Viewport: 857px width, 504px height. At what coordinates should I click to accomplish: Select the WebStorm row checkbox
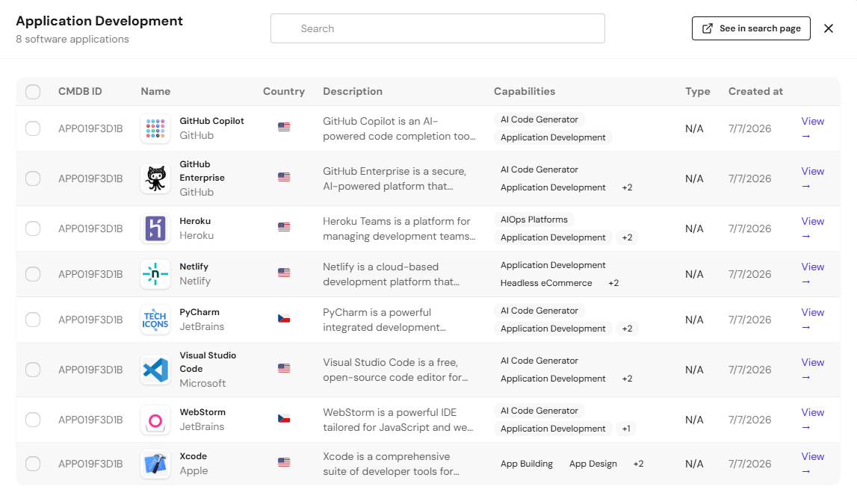[33, 420]
